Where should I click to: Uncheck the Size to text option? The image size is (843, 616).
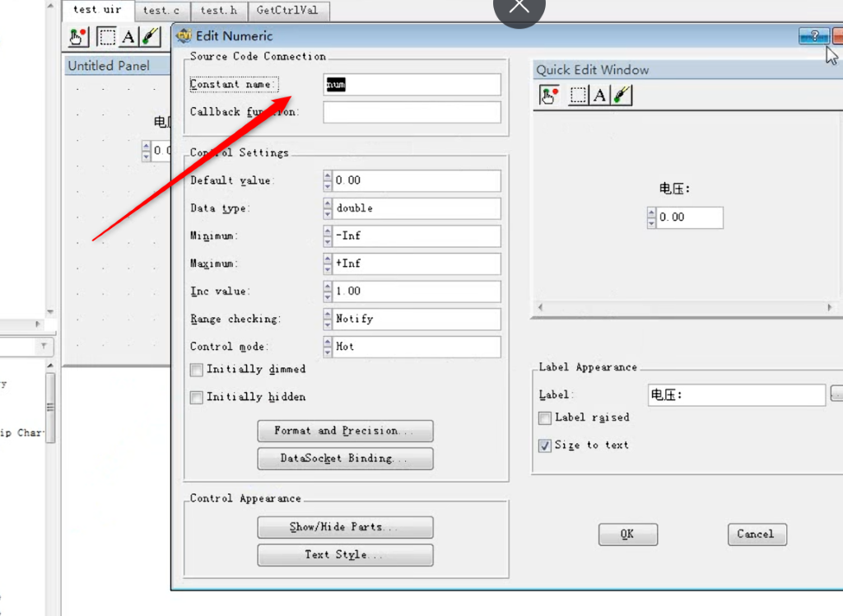tap(544, 446)
